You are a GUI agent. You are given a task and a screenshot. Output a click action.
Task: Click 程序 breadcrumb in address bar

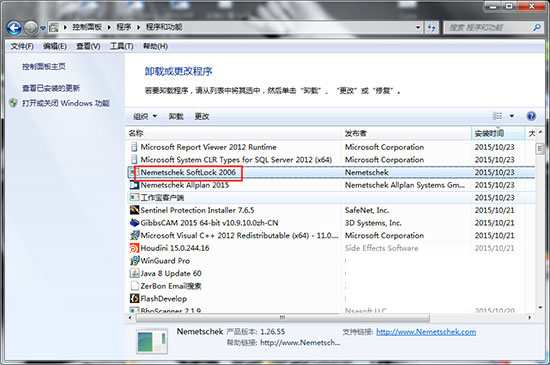[x=123, y=27]
